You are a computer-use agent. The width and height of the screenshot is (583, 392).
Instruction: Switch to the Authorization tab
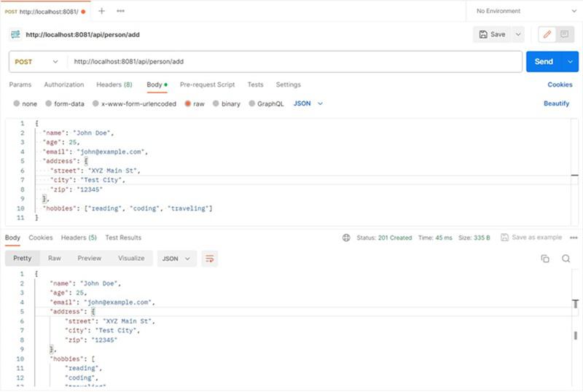click(64, 85)
